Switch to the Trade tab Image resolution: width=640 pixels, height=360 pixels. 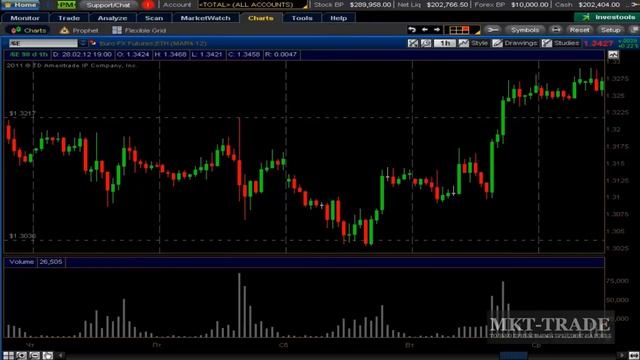point(69,18)
